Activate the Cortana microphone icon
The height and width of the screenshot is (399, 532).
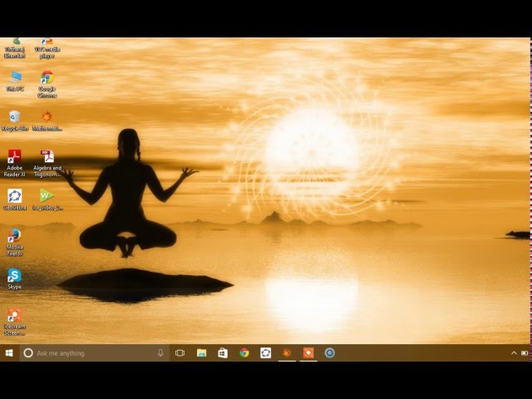tap(160, 353)
